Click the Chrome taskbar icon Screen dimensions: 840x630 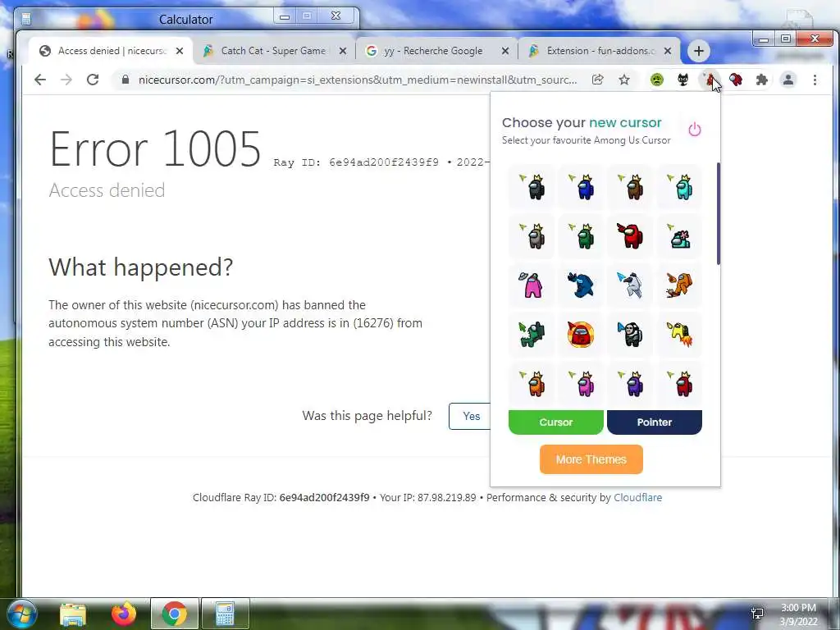click(174, 614)
